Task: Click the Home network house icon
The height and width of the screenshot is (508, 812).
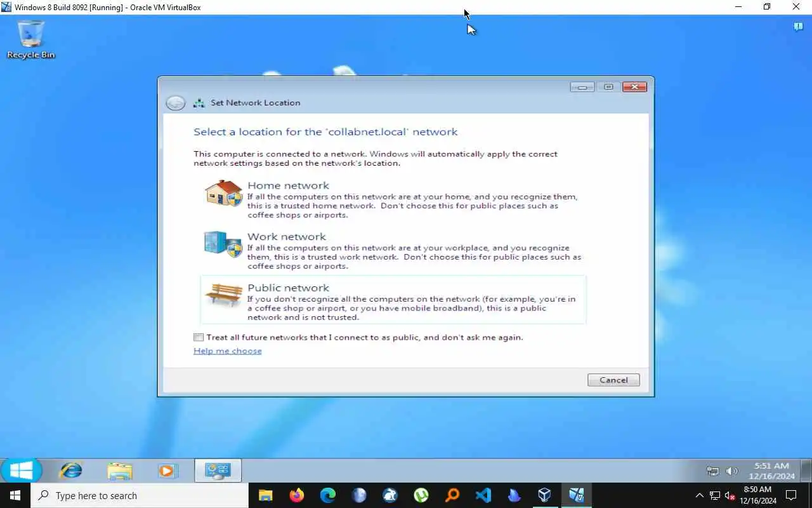Action: (x=223, y=193)
